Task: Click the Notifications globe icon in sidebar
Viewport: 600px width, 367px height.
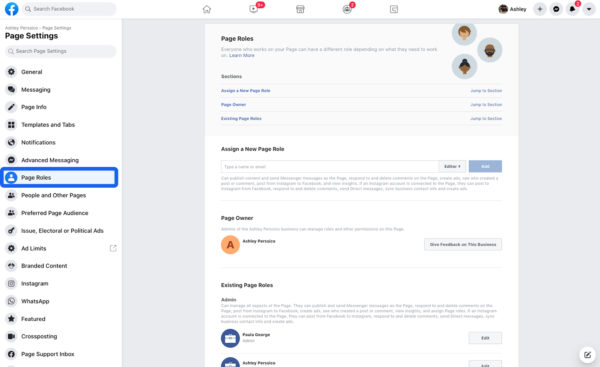Action: [11, 142]
